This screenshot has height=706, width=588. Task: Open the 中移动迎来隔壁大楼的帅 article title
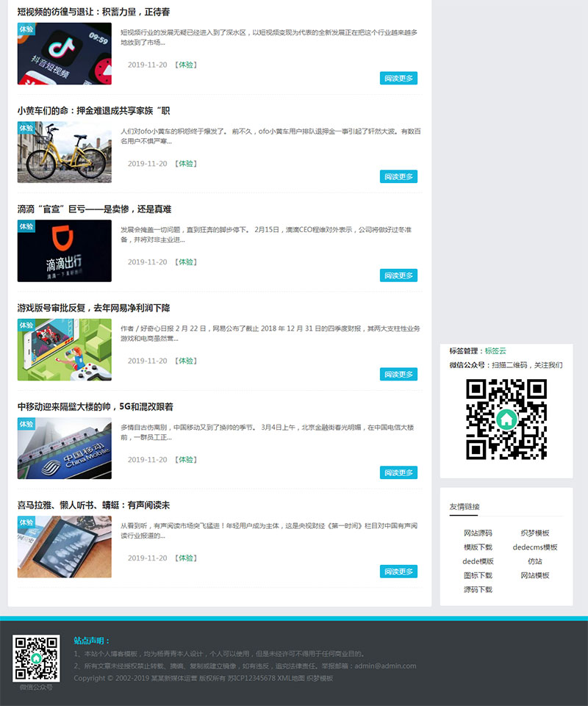[x=95, y=407]
